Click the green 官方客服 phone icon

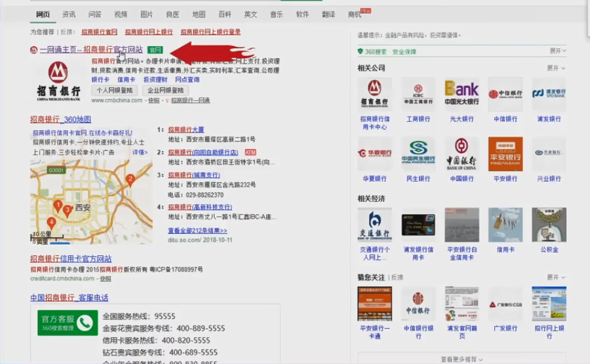85,322
